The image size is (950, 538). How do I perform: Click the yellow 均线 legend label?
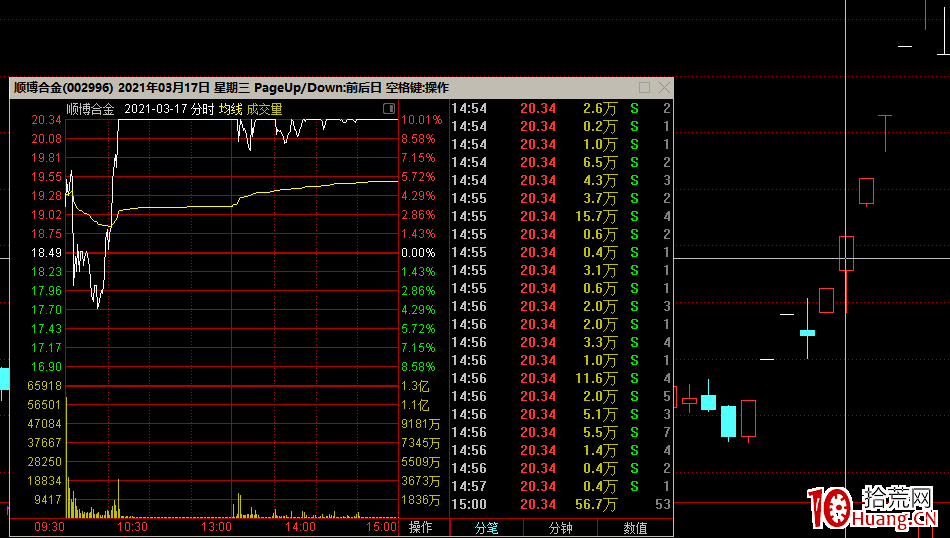(x=231, y=109)
